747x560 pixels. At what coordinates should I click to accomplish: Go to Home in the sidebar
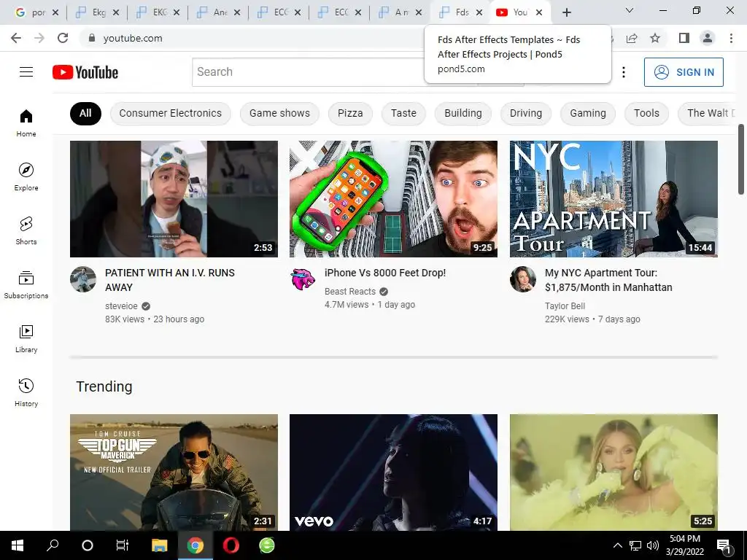[26, 122]
